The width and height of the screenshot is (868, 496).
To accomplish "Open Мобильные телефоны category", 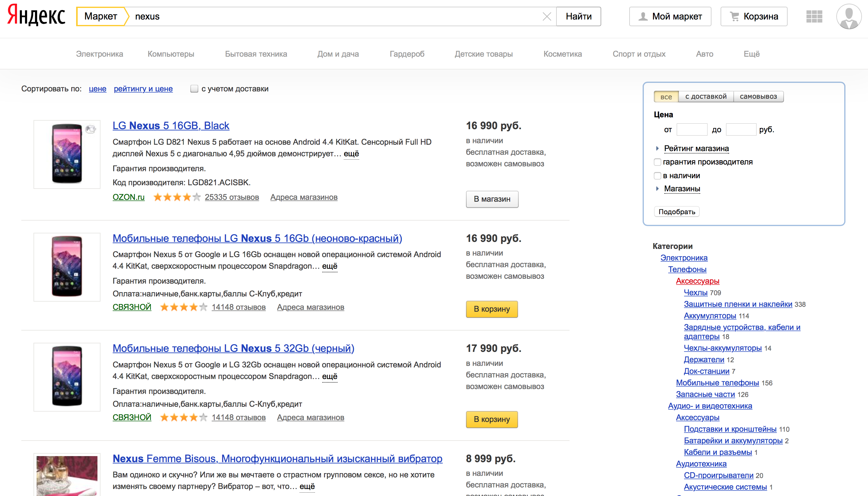I will (718, 383).
